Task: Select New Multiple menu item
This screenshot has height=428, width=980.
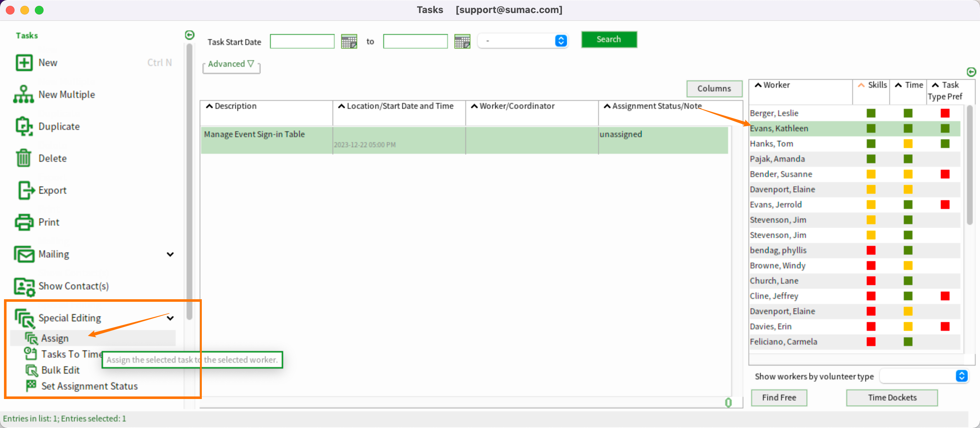Action: coord(66,95)
